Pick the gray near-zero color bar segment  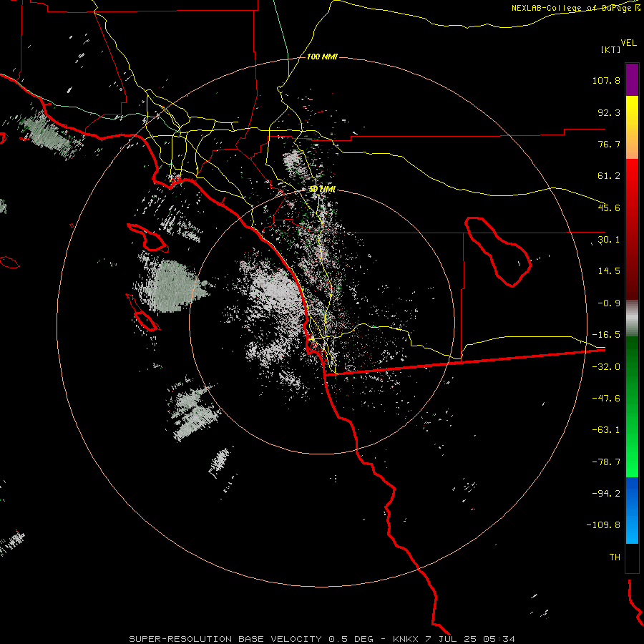pos(632,318)
